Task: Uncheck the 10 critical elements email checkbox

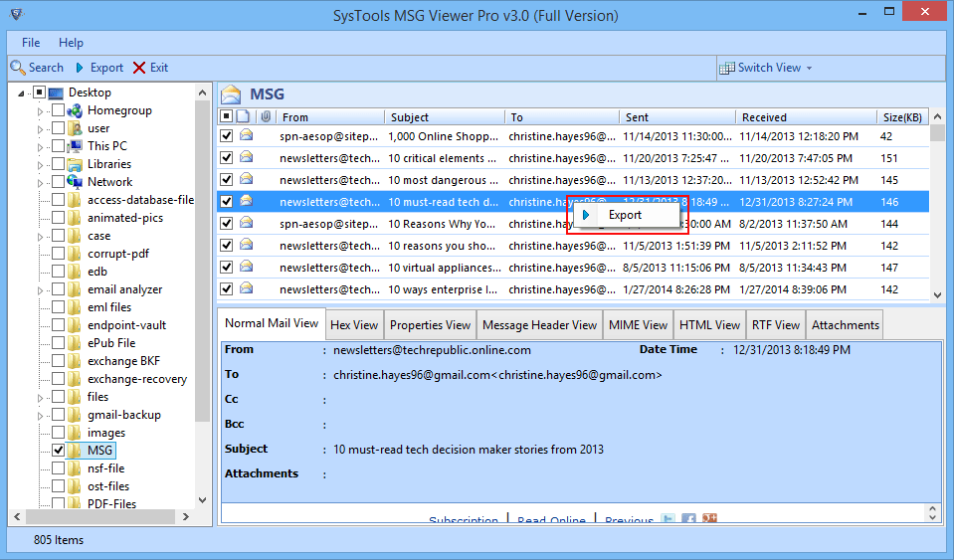Action: (227, 157)
